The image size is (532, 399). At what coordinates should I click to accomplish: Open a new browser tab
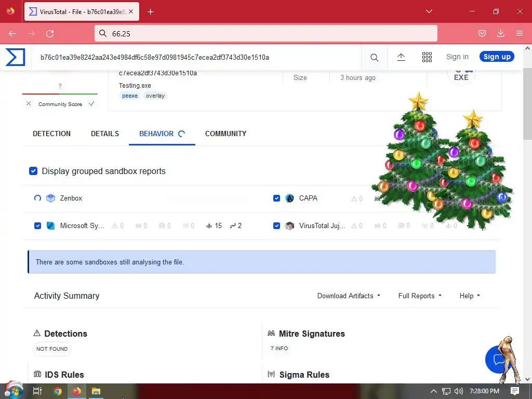coord(150,12)
